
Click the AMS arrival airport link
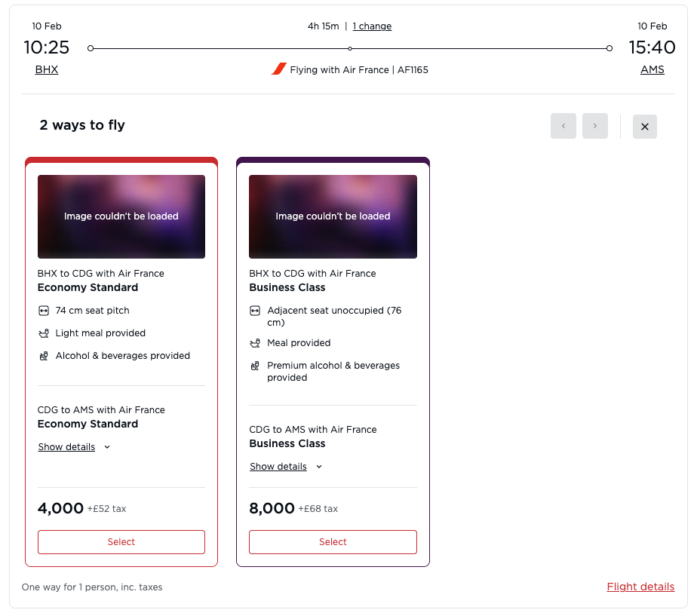pos(652,70)
